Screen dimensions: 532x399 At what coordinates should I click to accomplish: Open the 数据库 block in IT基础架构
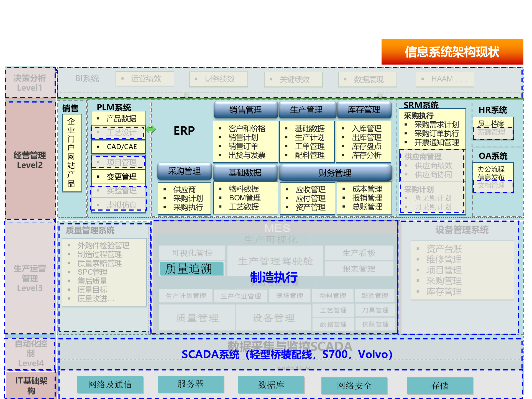272,385
